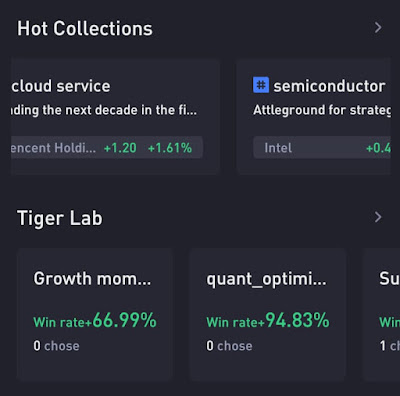This screenshot has height=396, width=400.
Task: Open the semiconductor collection title
Action: (x=329, y=86)
